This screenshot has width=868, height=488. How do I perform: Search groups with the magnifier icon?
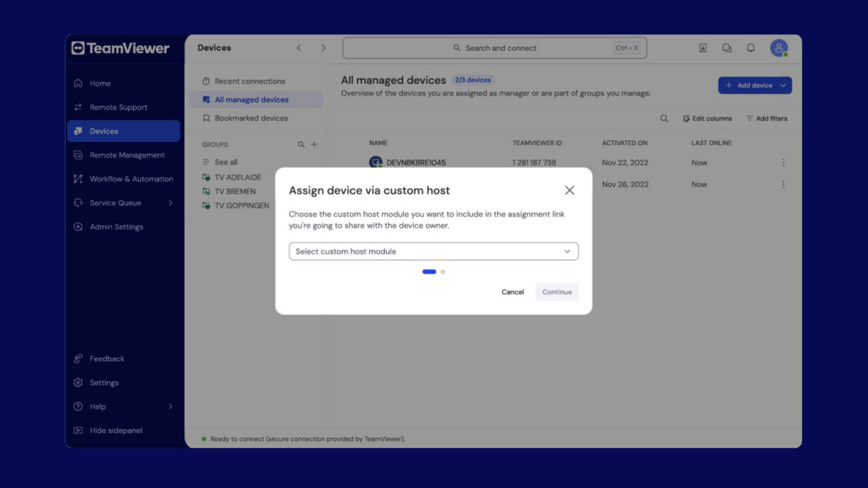301,144
